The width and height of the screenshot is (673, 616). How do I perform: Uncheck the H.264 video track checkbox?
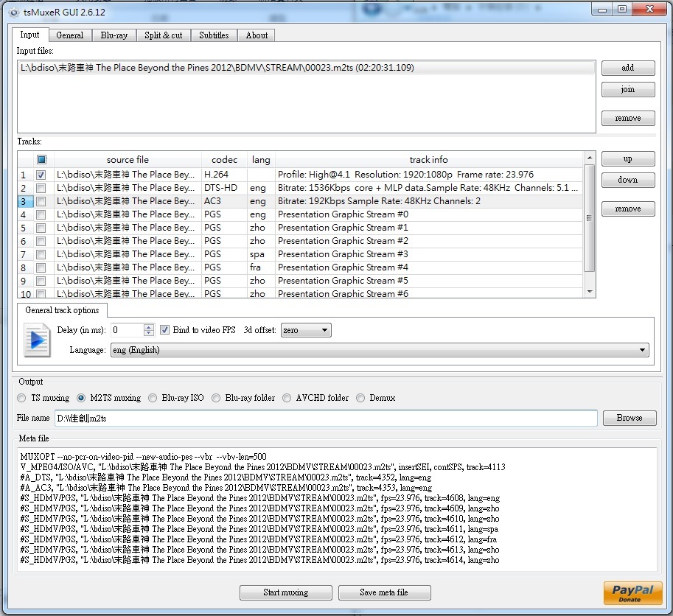coord(41,175)
